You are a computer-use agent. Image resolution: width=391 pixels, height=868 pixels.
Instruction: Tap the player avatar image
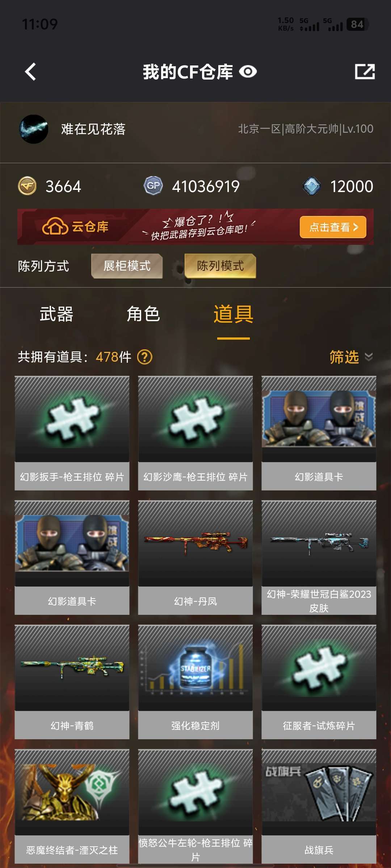click(x=33, y=129)
